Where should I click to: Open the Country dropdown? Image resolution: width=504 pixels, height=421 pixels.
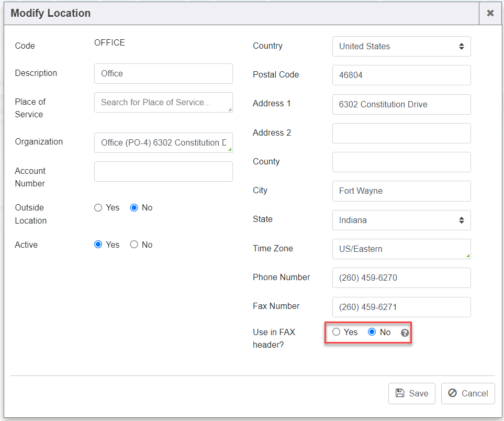(x=401, y=46)
